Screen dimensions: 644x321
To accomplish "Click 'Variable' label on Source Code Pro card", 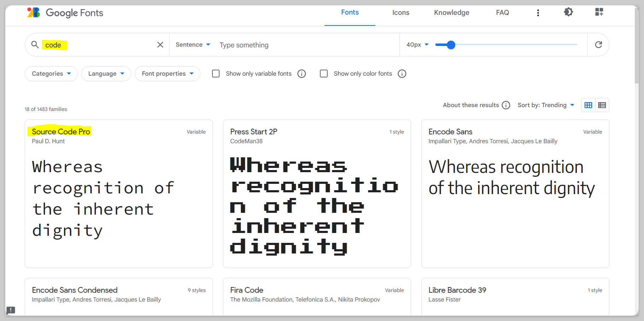I will pyautogui.click(x=196, y=132).
